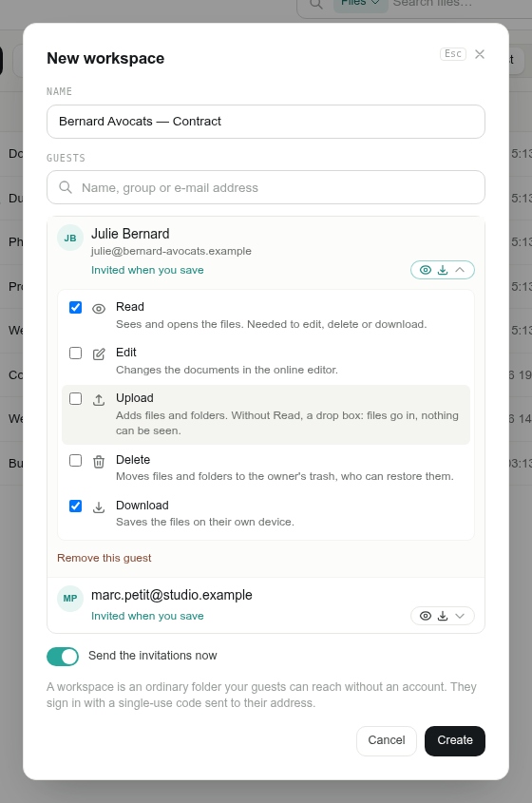Click chevron-up icon in Julie Bernard's pill
Image resolution: width=532 pixels, height=803 pixels.
coord(460,270)
